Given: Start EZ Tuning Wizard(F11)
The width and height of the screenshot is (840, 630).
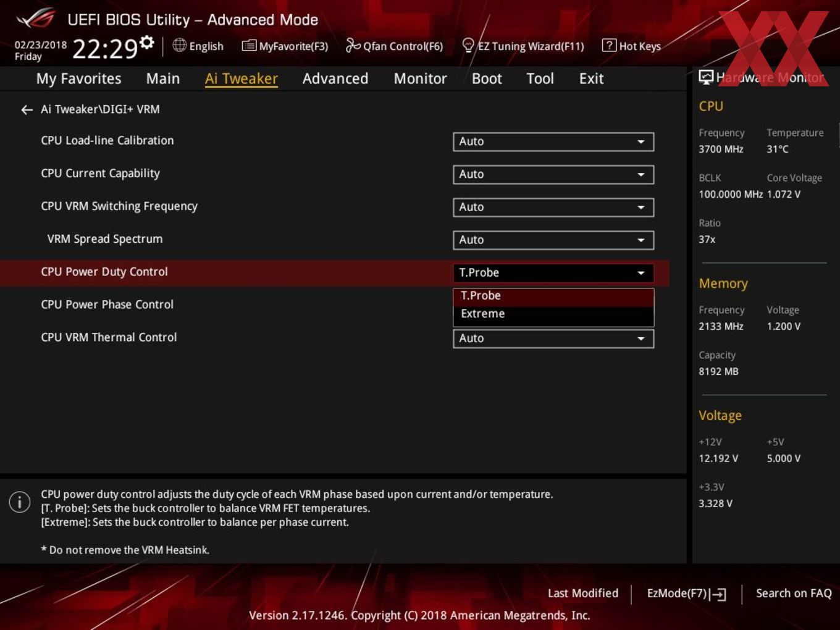Looking at the screenshot, I should [531, 46].
